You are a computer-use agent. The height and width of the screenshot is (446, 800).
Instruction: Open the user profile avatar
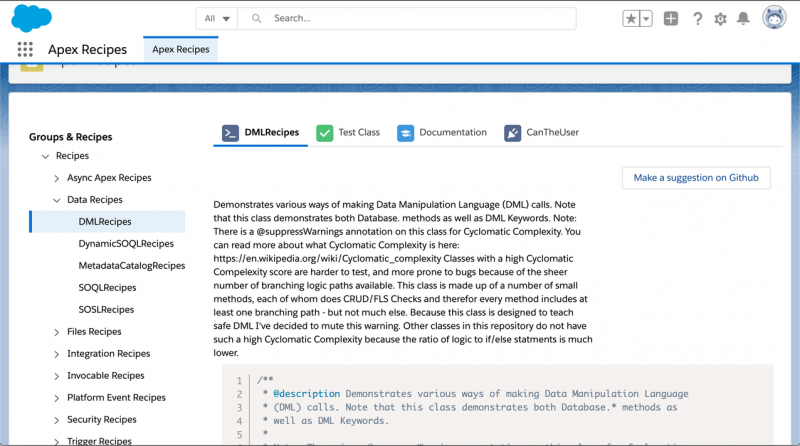coord(773,18)
